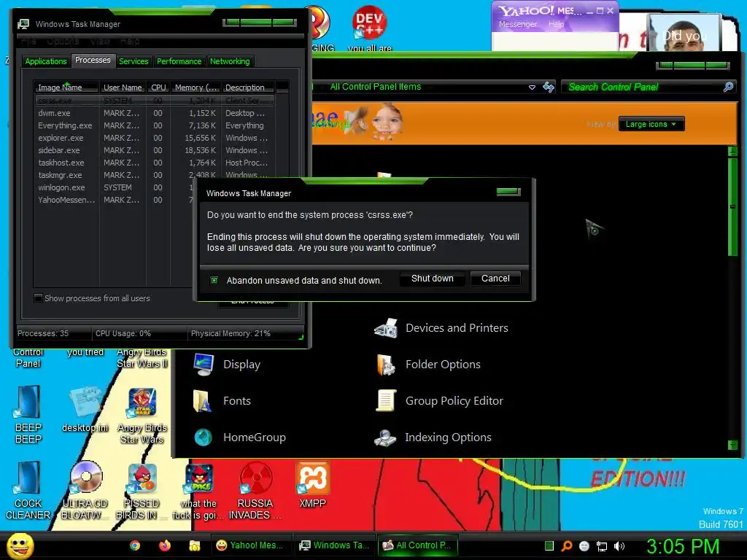This screenshot has height=560, width=747.
Task: Select the Everything.exe process row
Action: point(155,125)
